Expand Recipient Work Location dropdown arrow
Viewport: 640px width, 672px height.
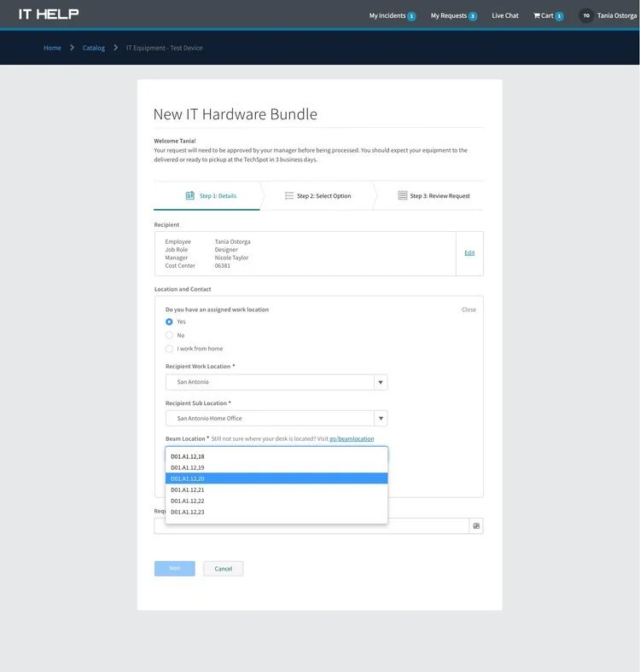coord(381,382)
